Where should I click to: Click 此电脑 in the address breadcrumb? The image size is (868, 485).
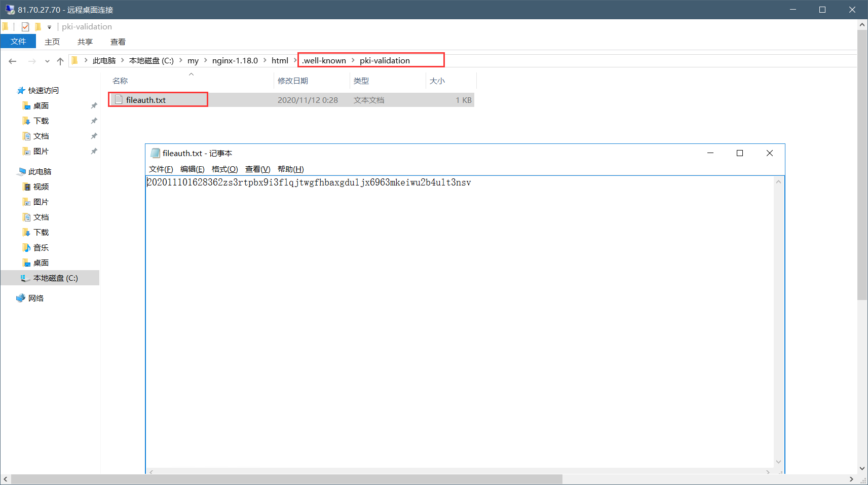tap(104, 60)
